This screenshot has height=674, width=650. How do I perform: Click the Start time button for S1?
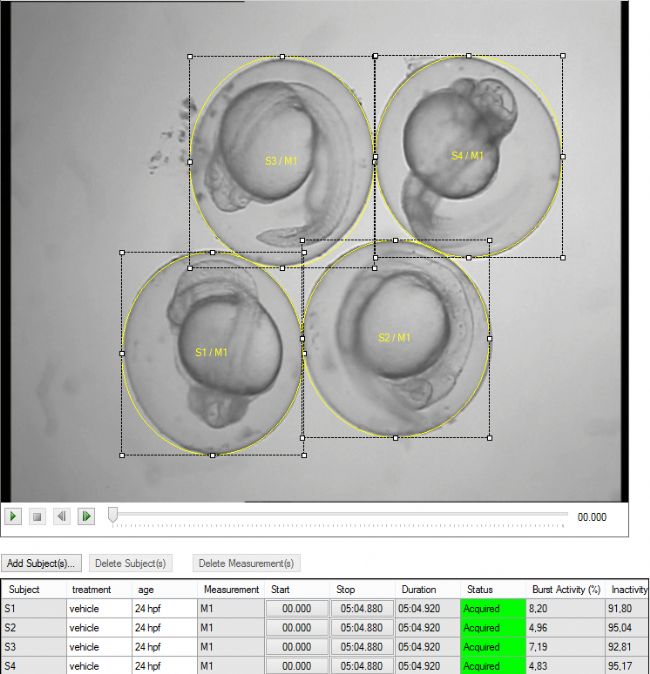[x=297, y=608]
